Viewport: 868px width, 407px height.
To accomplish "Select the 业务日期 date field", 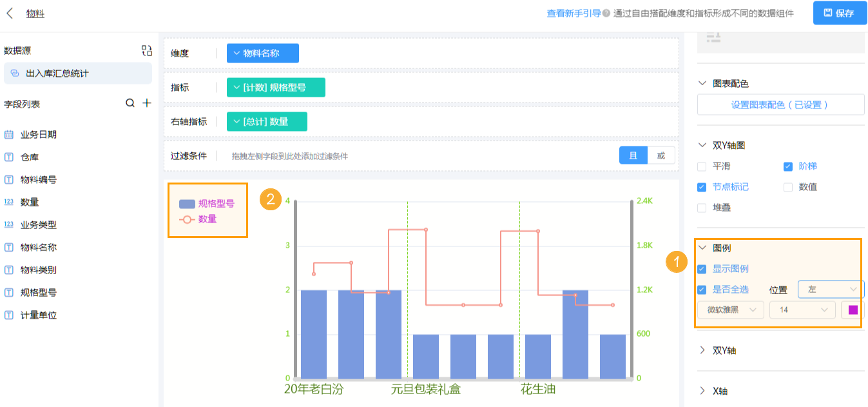I will [x=38, y=134].
